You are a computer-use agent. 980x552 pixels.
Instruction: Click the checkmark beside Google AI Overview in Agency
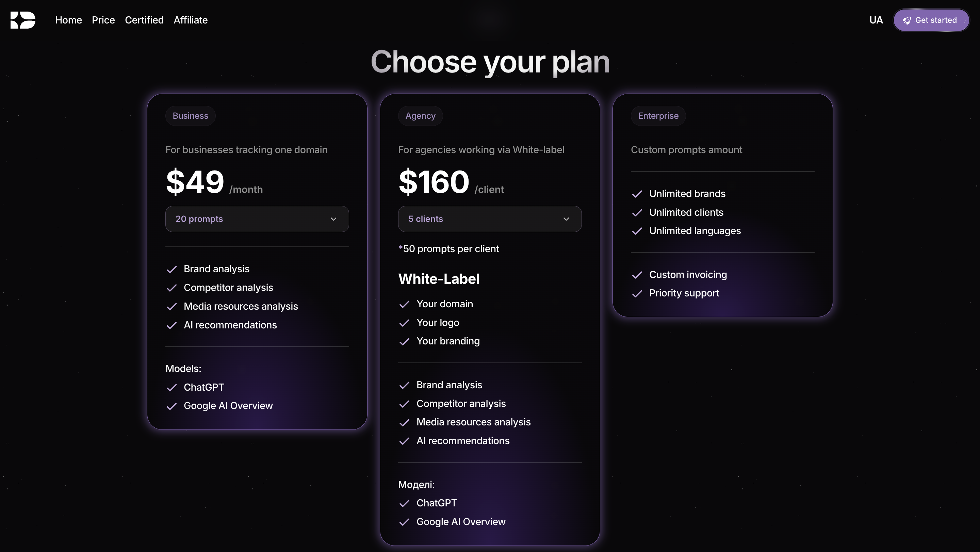click(x=405, y=522)
